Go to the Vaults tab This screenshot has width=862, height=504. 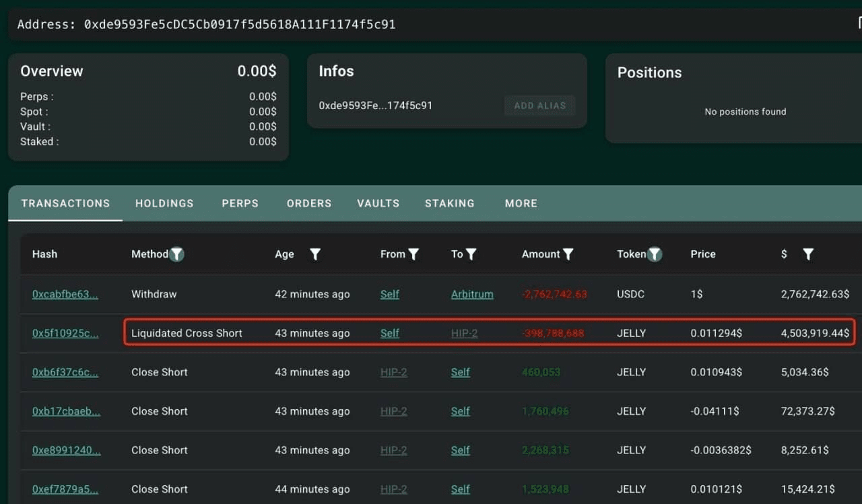(378, 203)
